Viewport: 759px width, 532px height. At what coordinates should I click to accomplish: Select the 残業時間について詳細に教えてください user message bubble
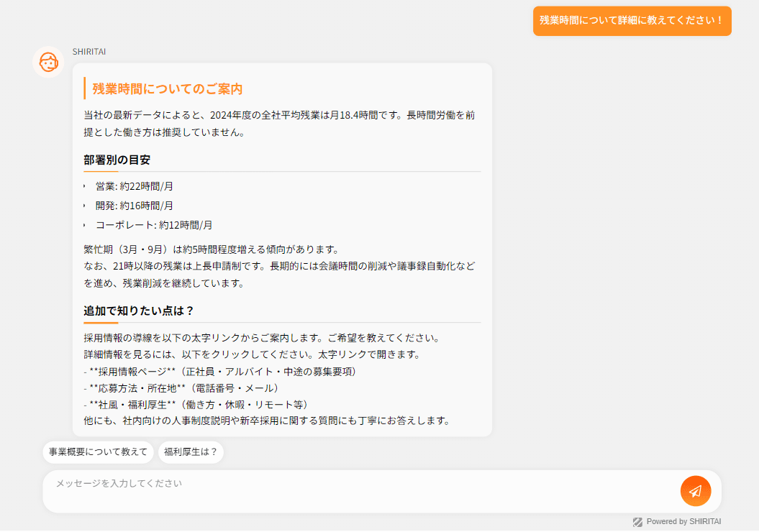point(632,21)
